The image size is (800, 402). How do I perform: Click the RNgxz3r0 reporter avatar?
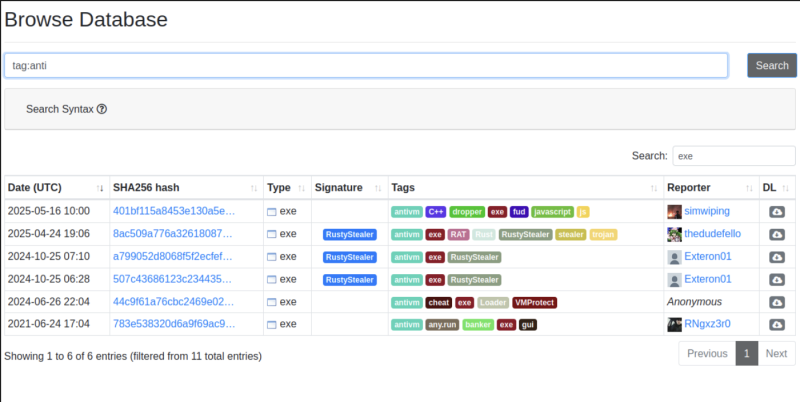tap(674, 324)
